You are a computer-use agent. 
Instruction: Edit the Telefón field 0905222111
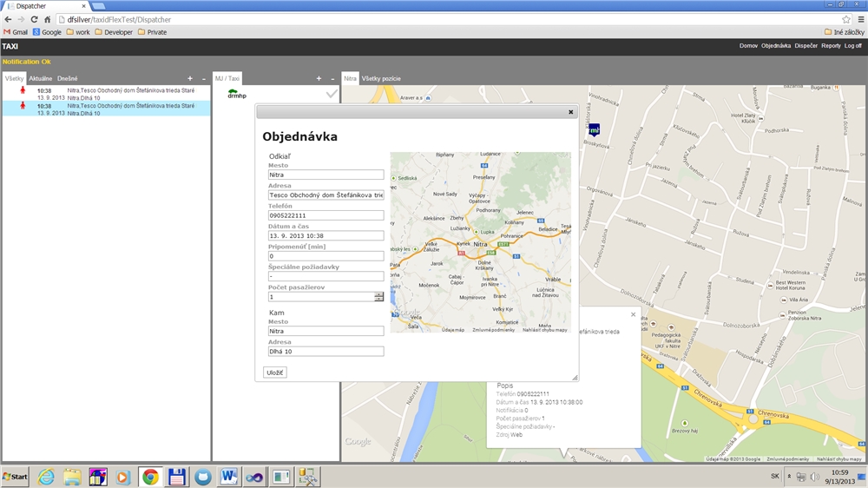[325, 215]
